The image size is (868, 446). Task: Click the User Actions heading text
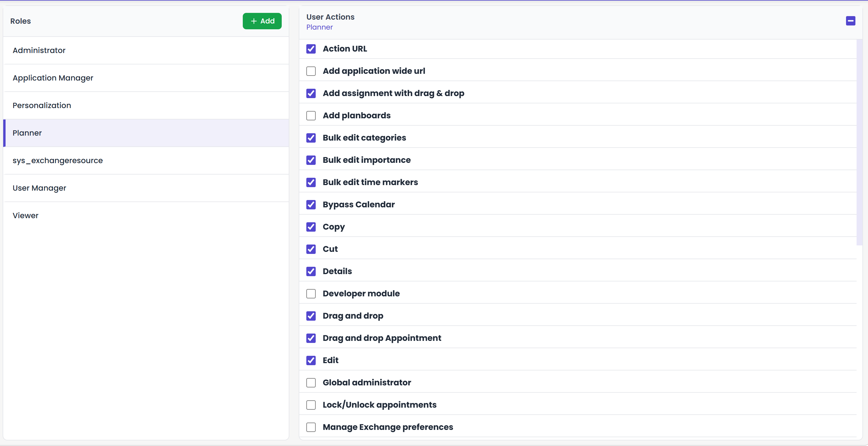coord(330,17)
